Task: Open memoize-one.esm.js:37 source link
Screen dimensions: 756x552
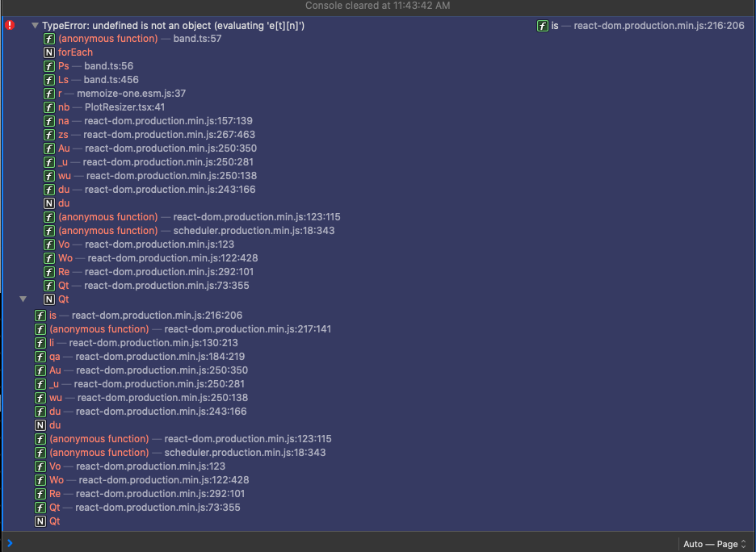Action: coord(131,94)
